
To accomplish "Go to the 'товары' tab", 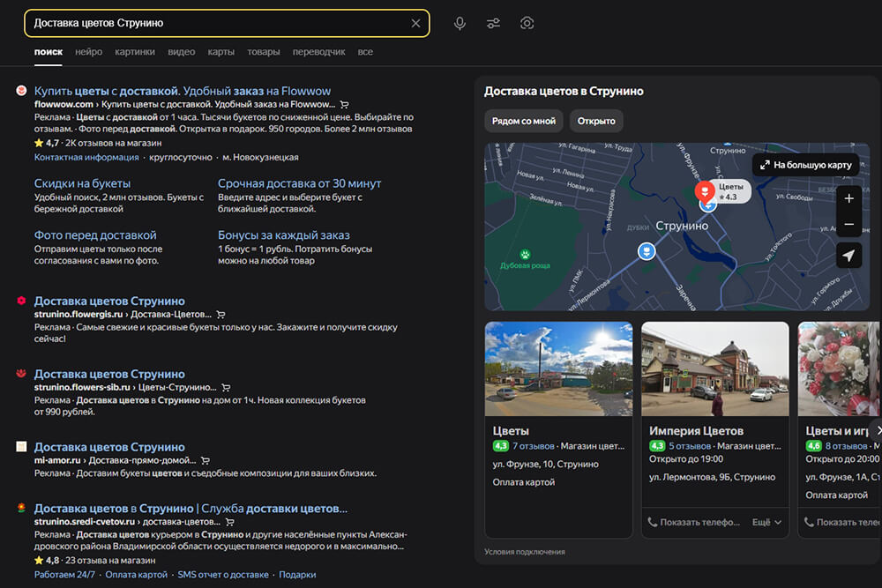I will pos(263,52).
